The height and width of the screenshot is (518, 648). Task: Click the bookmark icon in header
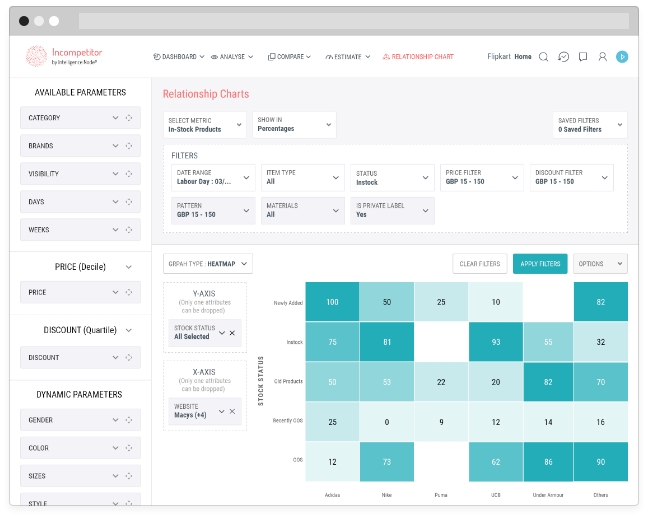tap(583, 57)
